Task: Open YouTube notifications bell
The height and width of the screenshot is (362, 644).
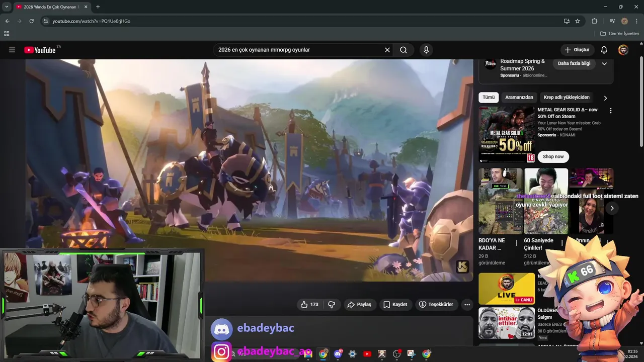Action: tap(604, 50)
